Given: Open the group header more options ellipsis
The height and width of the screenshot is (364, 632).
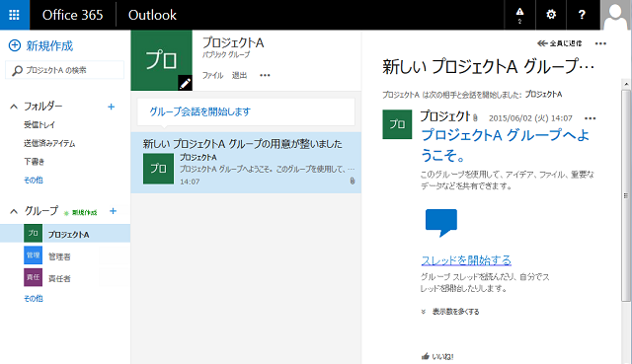Looking at the screenshot, I should (x=265, y=75).
